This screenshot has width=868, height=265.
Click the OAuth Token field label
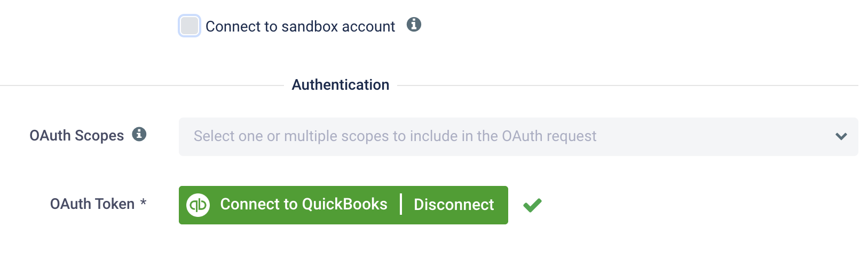coord(92,204)
